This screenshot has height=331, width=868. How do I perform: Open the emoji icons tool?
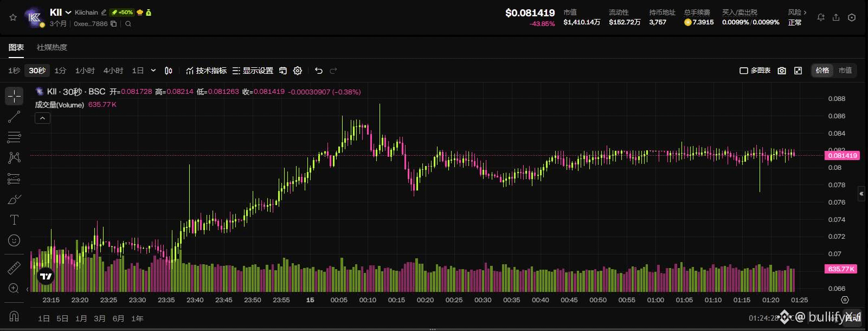tap(14, 240)
